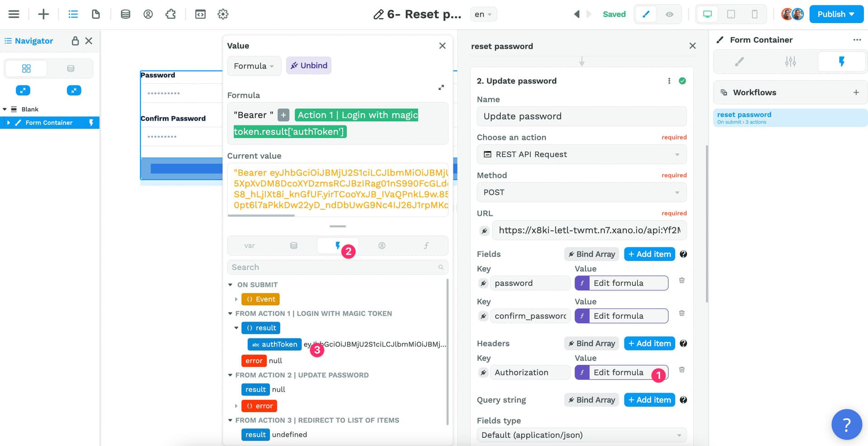Viewport: 868px width, 446px height.
Task: Expand the formula editor to fullscreen
Action: [441, 88]
